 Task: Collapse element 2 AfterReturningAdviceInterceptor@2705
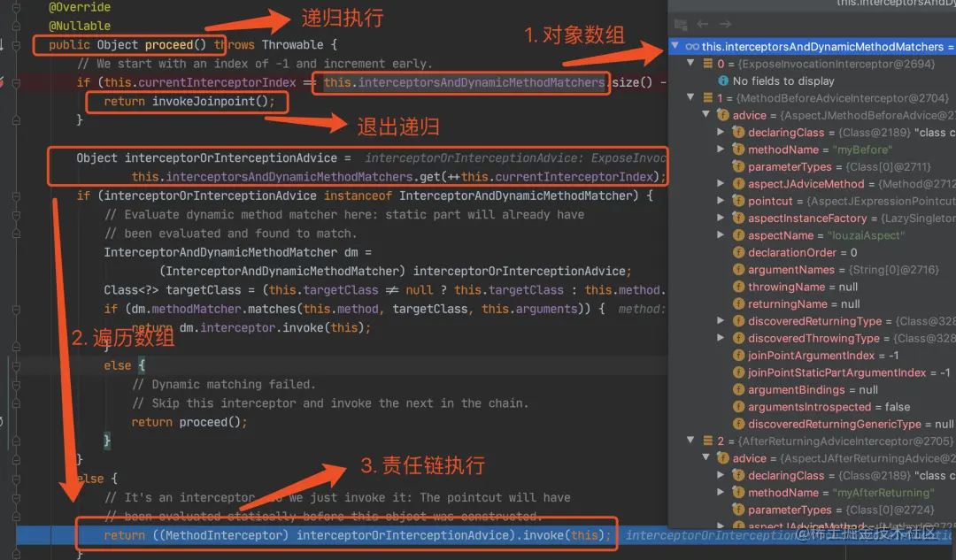[690, 440]
